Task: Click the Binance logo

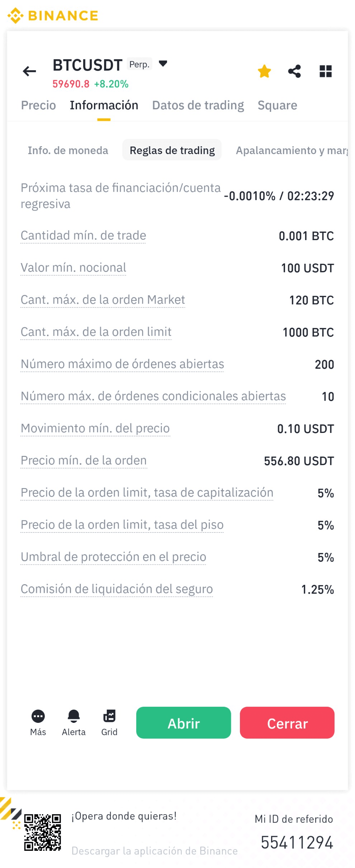Action: click(53, 15)
